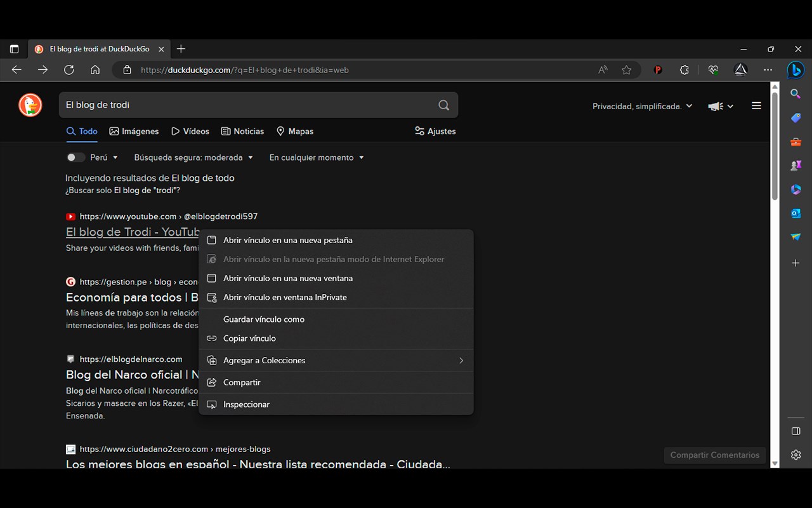This screenshot has width=812, height=508.
Task: Go forward with the browser arrow
Action: coord(43,70)
